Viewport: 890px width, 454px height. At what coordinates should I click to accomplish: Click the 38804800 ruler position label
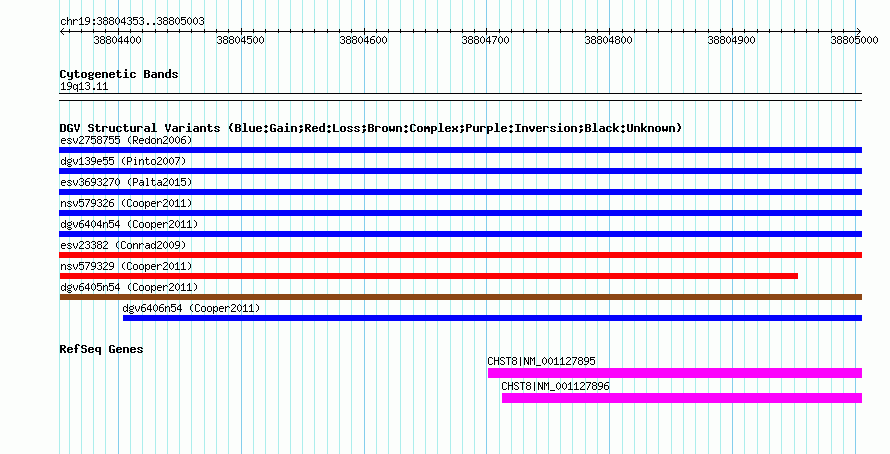click(608, 40)
